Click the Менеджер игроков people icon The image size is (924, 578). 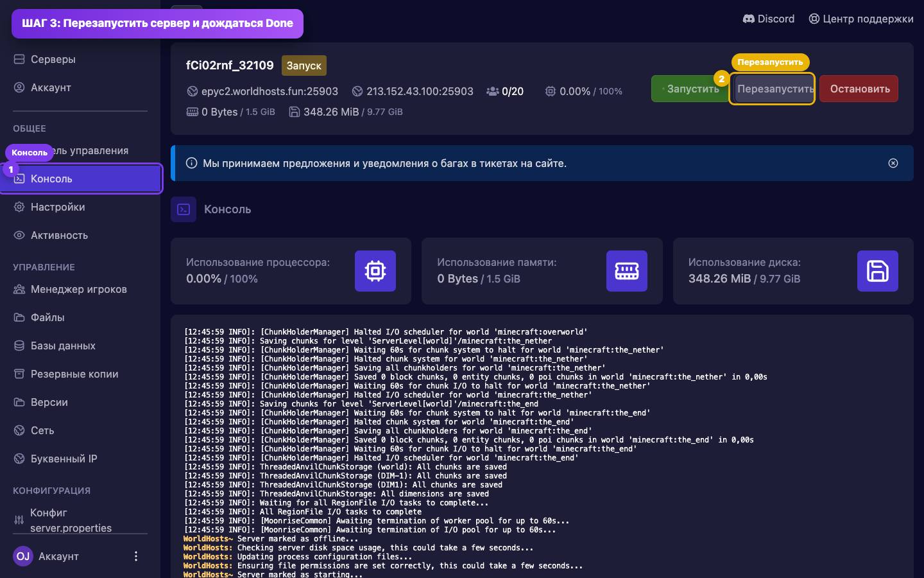[x=19, y=289]
